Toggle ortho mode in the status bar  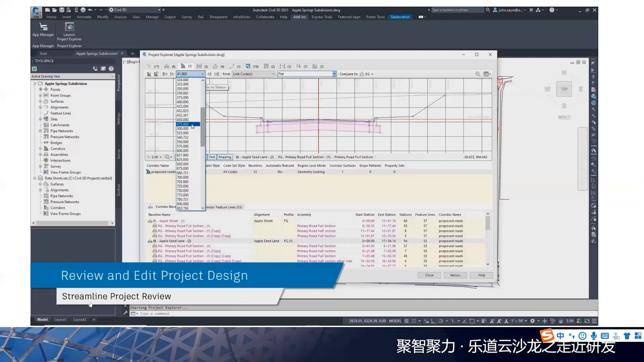coord(433,321)
